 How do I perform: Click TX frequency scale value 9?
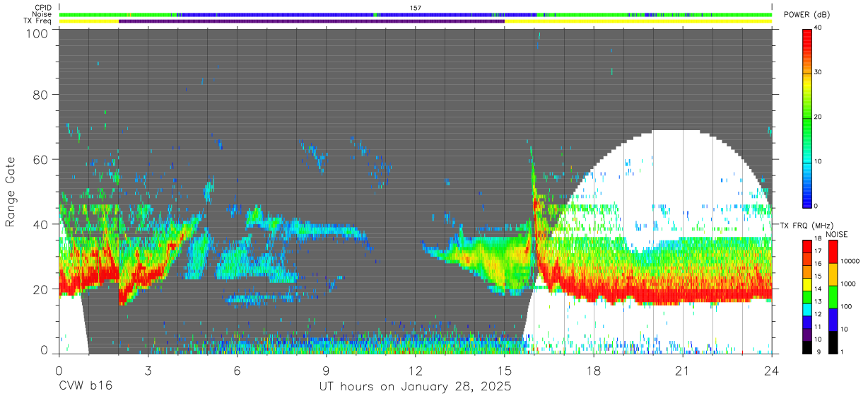point(820,351)
